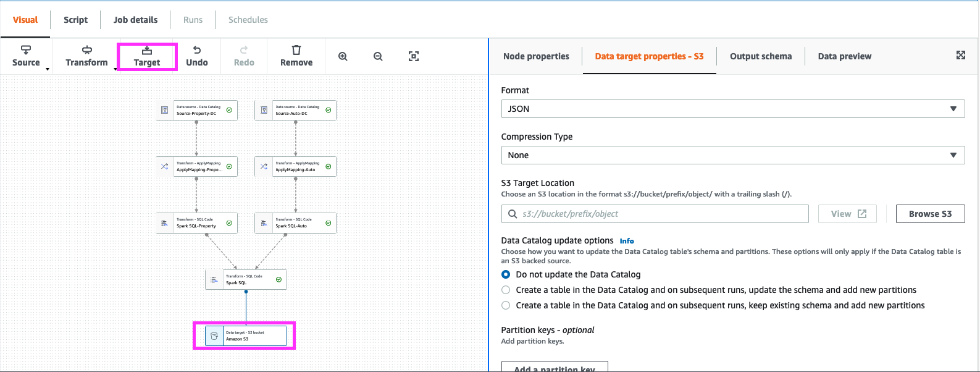Click the S3 Target Location input field
Viewport: 980px width, 372px height.
click(x=661, y=214)
